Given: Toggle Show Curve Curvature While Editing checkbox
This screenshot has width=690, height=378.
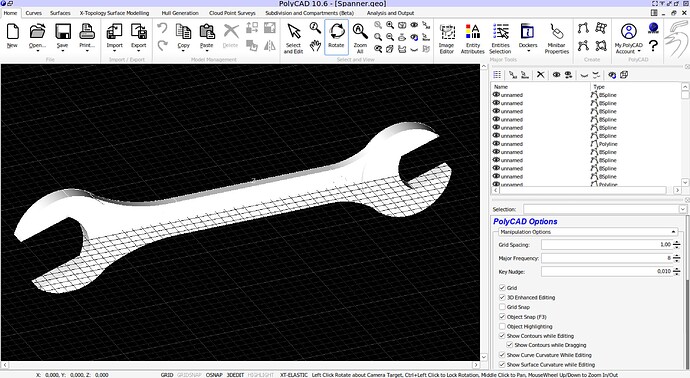Looking at the screenshot, I should click(x=502, y=354).
